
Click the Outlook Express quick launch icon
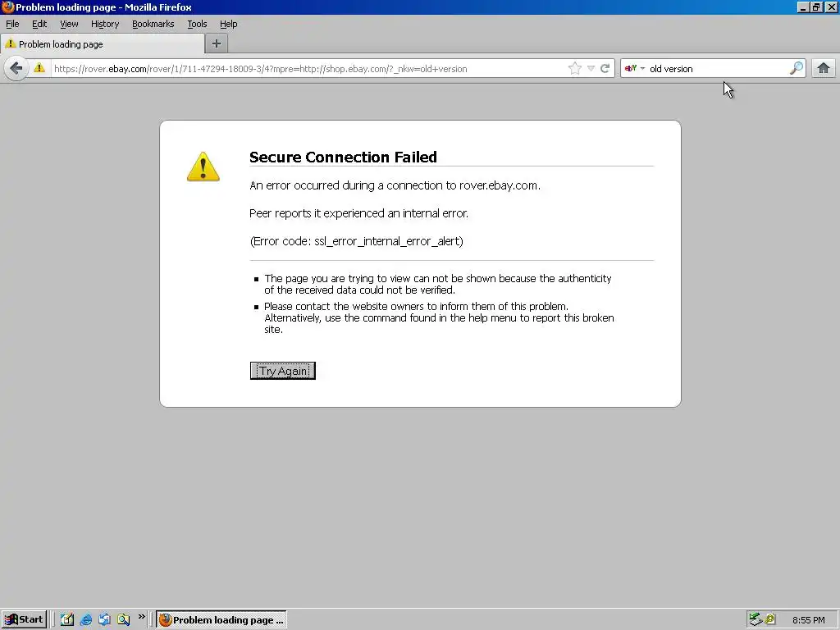click(x=104, y=620)
